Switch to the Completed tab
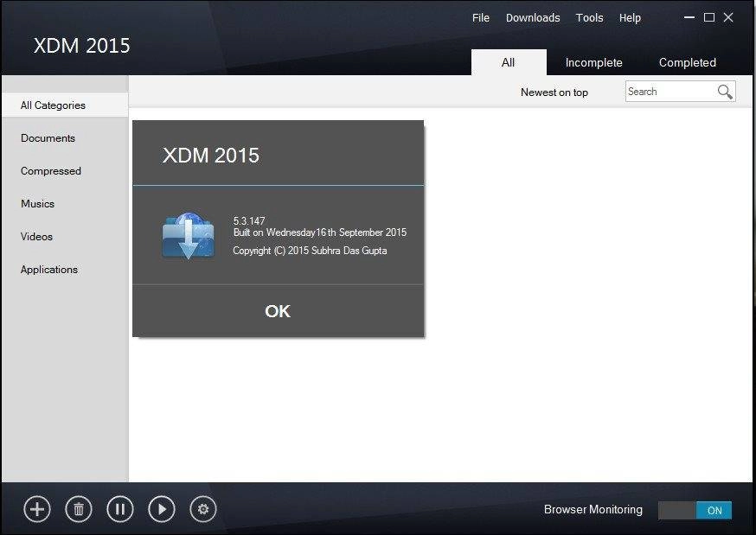This screenshot has height=535, width=756. 687,62
